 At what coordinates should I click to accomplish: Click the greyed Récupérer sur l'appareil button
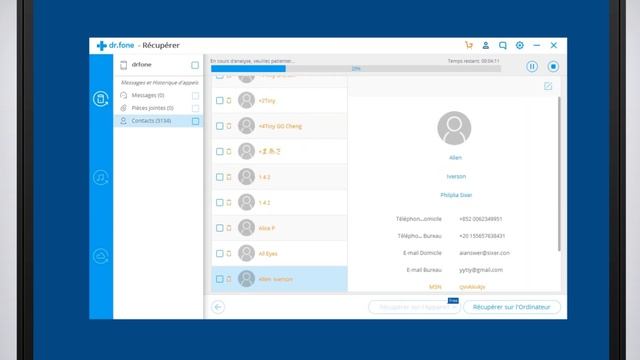(414, 307)
